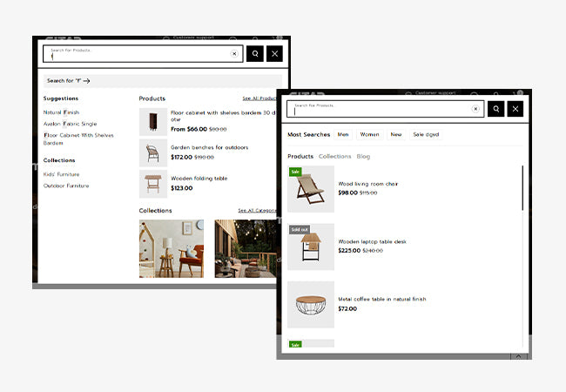566x392 pixels.
Task: Close the left search panel with X
Action: (x=275, y=54)
